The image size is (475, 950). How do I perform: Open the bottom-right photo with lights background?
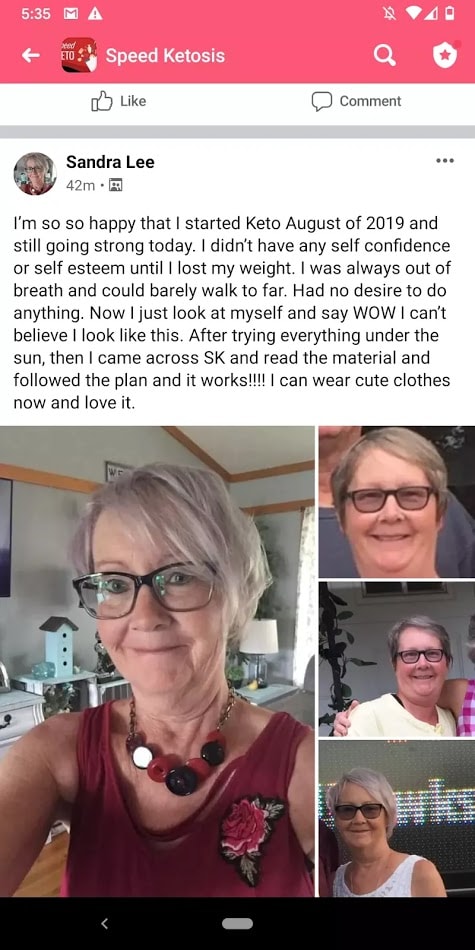[x=397, y=819]
